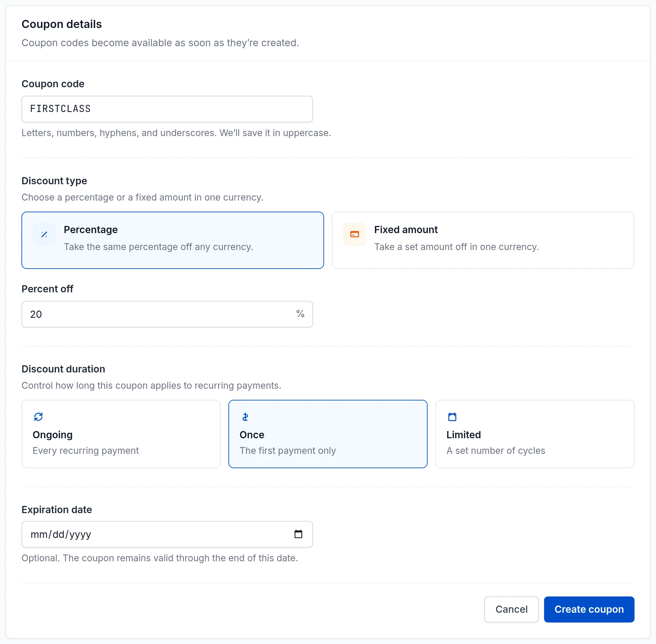Click the orange card icon for Fixed amount
The width and height of the screenshot is (656, 644).
(x=355, y=234)
